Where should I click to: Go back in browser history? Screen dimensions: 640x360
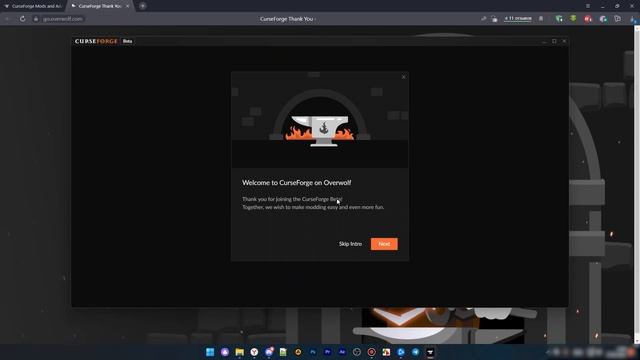(x=7, y=19)
